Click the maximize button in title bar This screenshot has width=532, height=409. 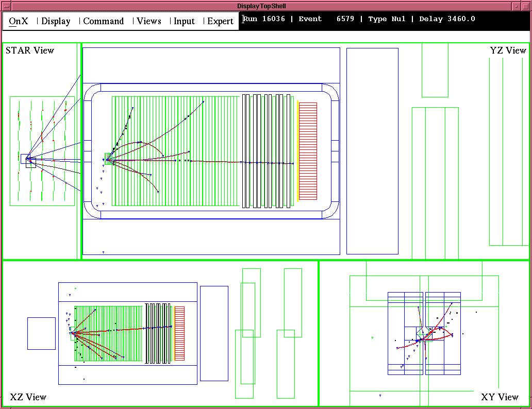tap(526, 6)
